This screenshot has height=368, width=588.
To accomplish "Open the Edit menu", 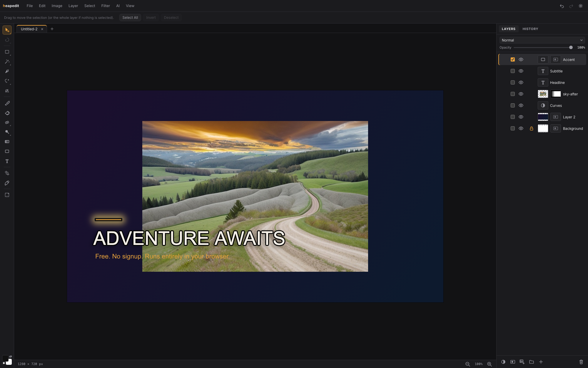I will coord(42,6).
